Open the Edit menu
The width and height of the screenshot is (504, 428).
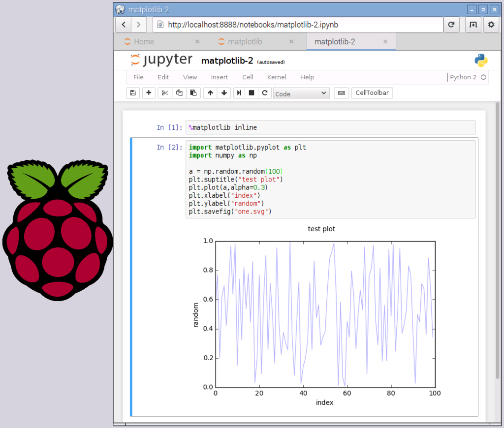163,77
